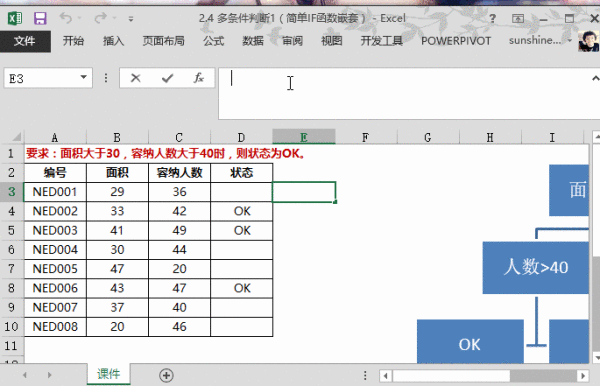Expand the Name Box dropdown
600x386 pixels.
pos(83,78)
